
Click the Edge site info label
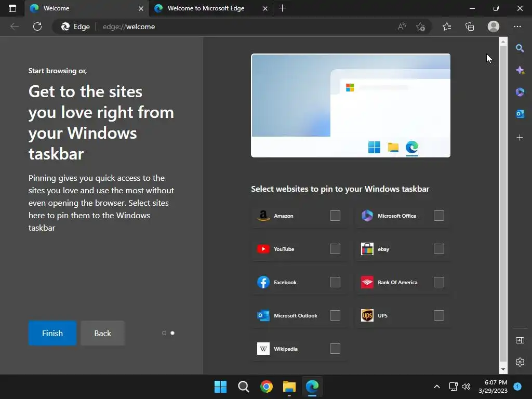[x=76, y=26]
